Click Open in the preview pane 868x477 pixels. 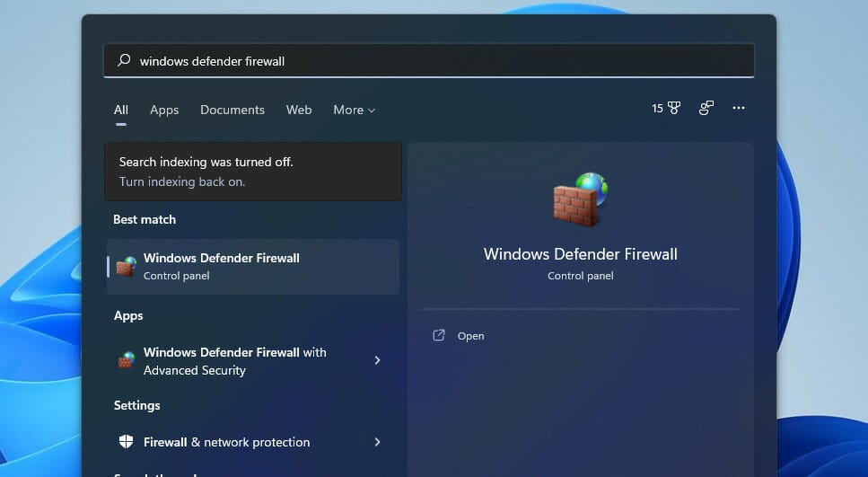pos(470,336)
